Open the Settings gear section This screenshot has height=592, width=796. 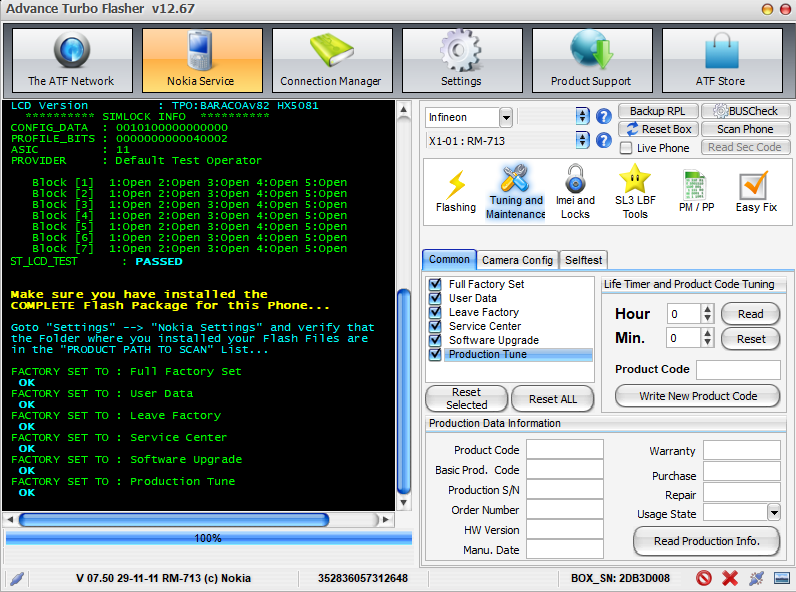[x=462, y=60]
